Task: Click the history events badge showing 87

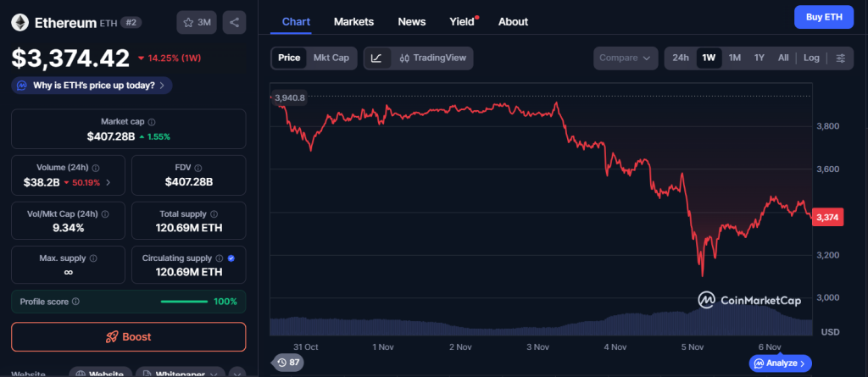Action: (x=288, y=363)
